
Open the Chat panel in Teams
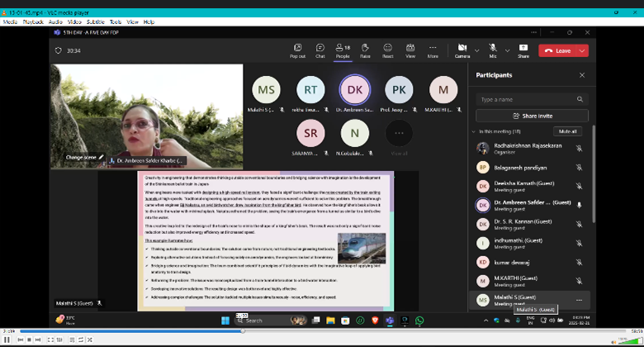[x=320, y=50]
